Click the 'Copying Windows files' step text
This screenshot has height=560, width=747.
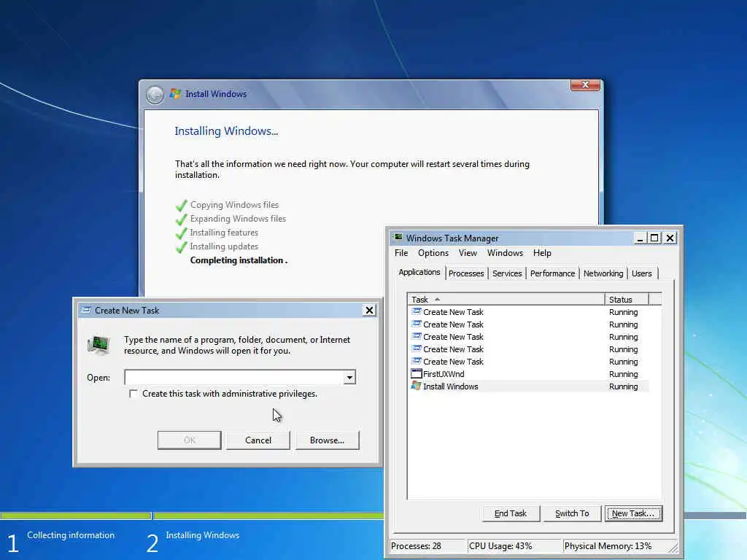click(234, 205)
